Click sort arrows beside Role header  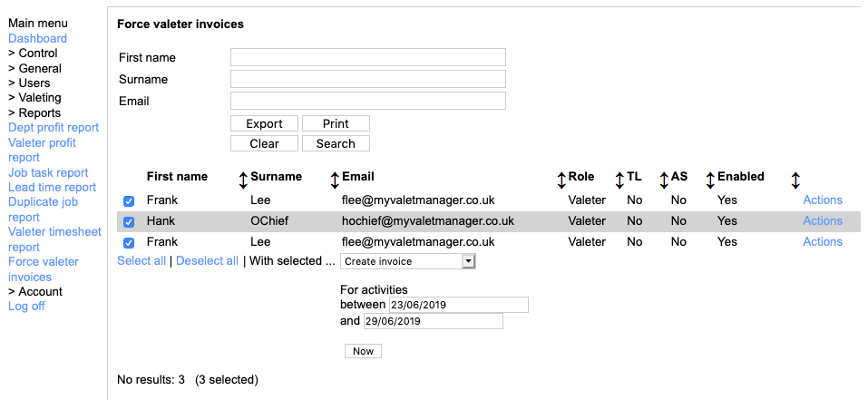click(619, 180)
